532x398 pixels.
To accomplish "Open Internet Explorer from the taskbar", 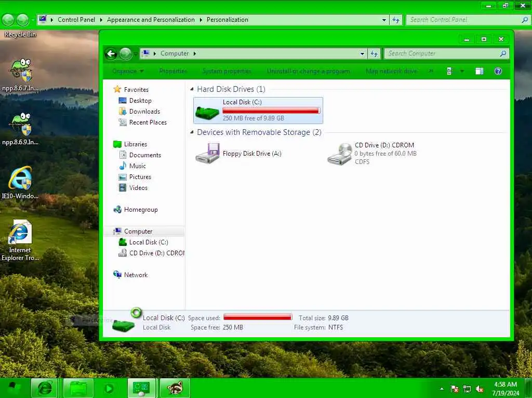I will (x=45, y=388).
